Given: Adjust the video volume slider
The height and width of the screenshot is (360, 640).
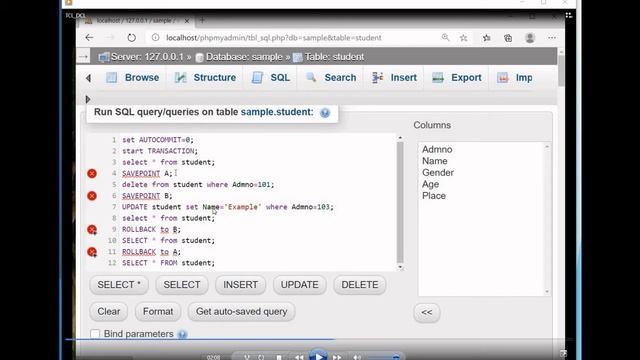Looking at the screenshot, I should (x=384, y=357).
